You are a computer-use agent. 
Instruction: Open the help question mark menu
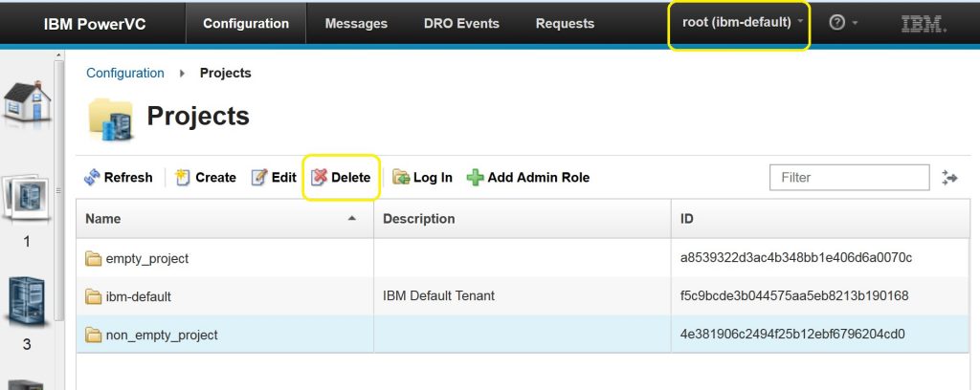[842, 23]
